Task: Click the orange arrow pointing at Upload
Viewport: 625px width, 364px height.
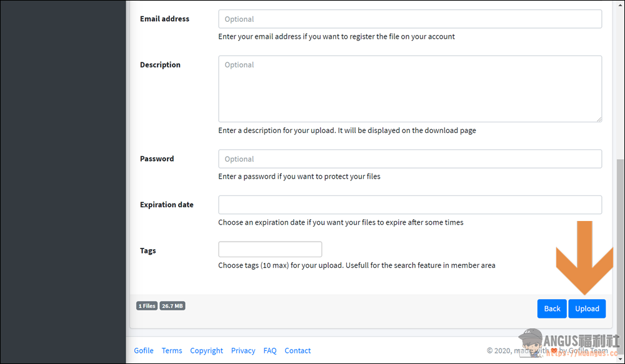Action: tap(584, 258)
